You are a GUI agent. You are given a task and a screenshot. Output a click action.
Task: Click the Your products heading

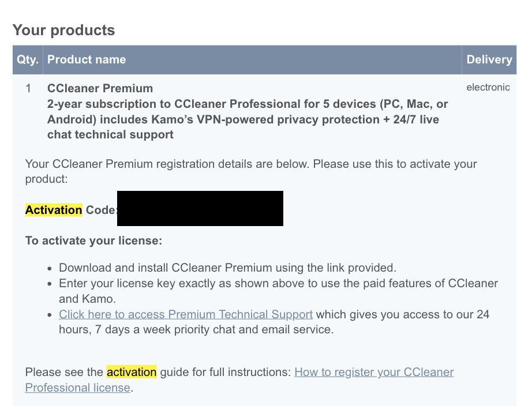63,30
